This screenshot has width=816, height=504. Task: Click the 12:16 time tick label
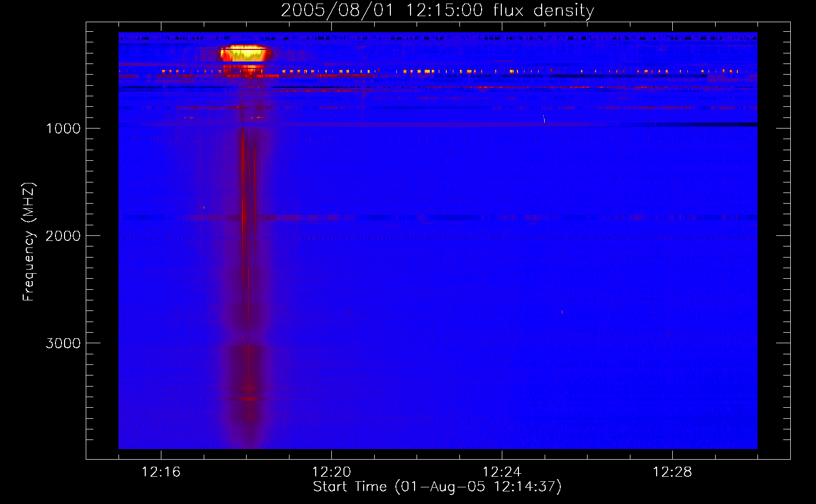pyautogui.click(x=161, y=472)
